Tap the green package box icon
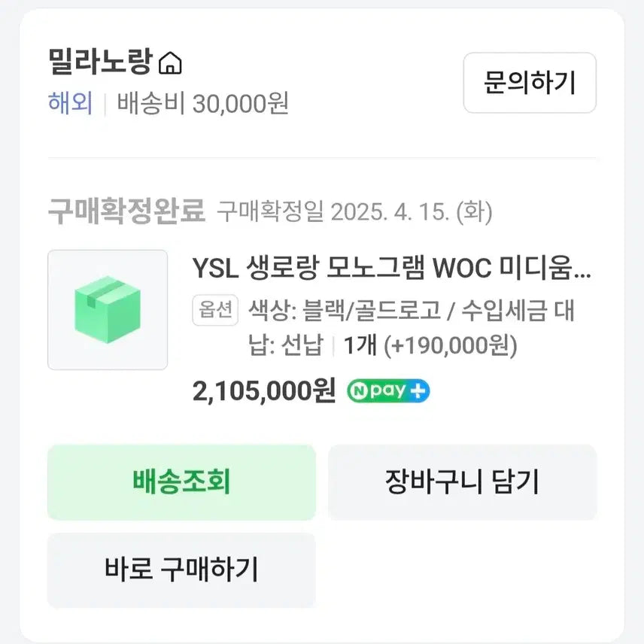644x644 pixels. point(108,310)
